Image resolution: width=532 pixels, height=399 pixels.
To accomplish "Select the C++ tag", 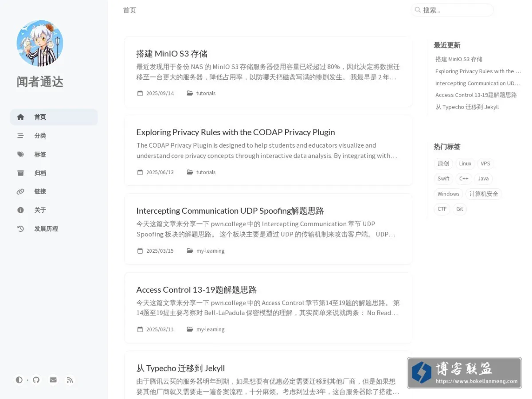I will tap(464, 179).
